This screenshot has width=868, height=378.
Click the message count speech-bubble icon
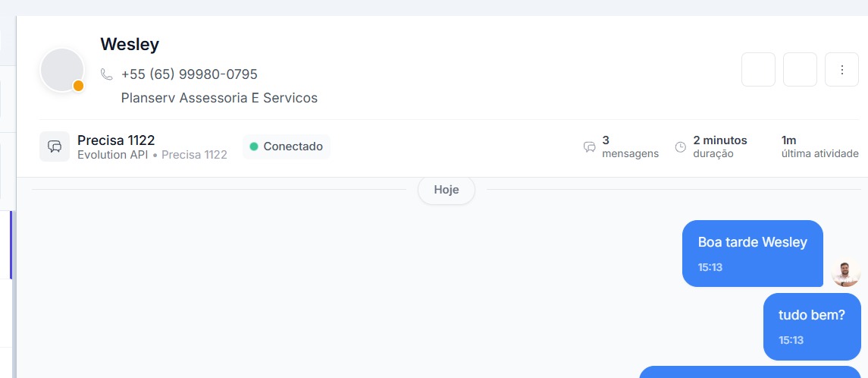[x=589, y=147]
